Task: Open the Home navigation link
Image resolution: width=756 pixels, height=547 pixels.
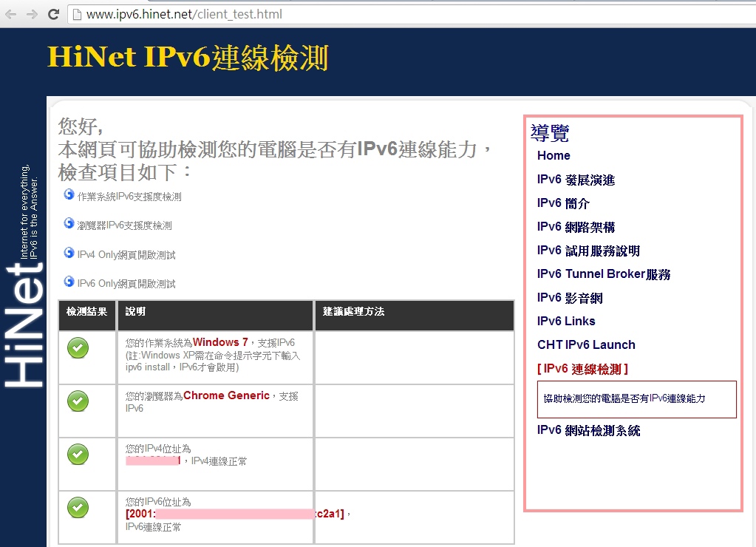Action: (x=554, y=156)
